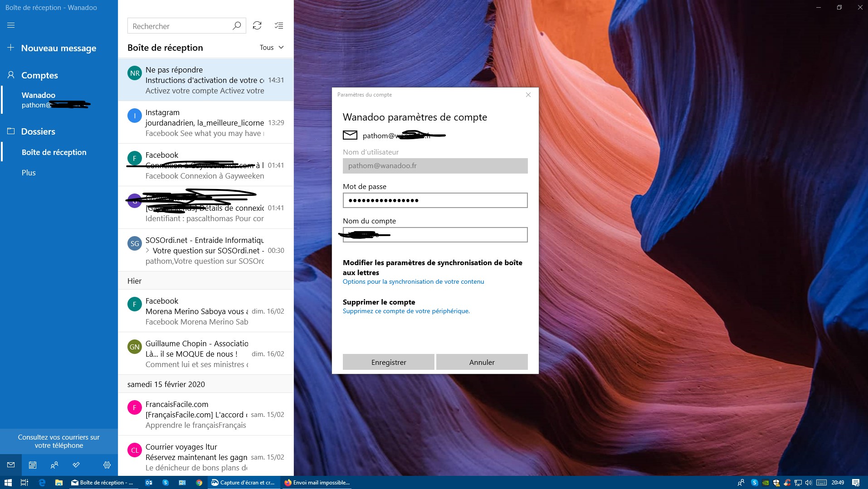Open Ne pas répondre activation email
The height and width of the screenshot is (489, 868).
click(206, 80)
